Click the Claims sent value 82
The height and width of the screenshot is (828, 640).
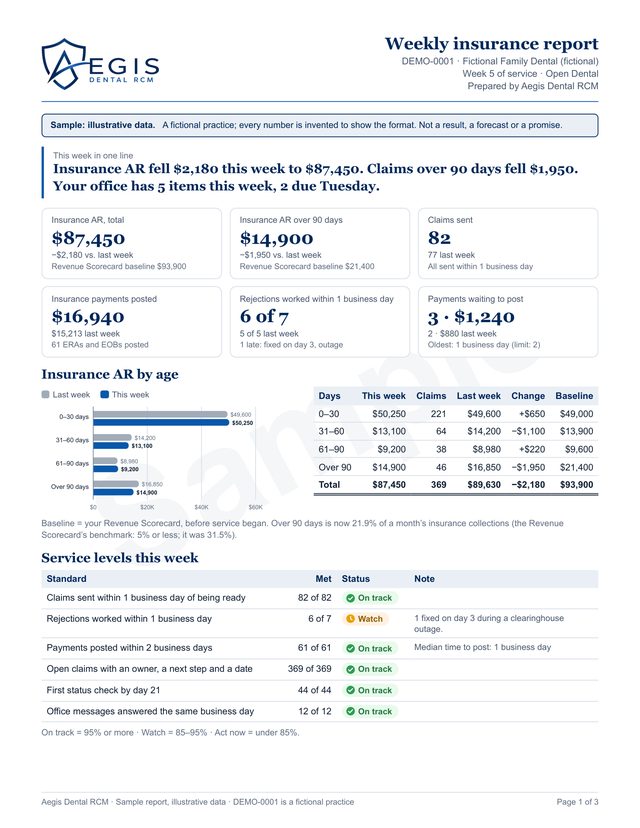(x=439, y=238)
